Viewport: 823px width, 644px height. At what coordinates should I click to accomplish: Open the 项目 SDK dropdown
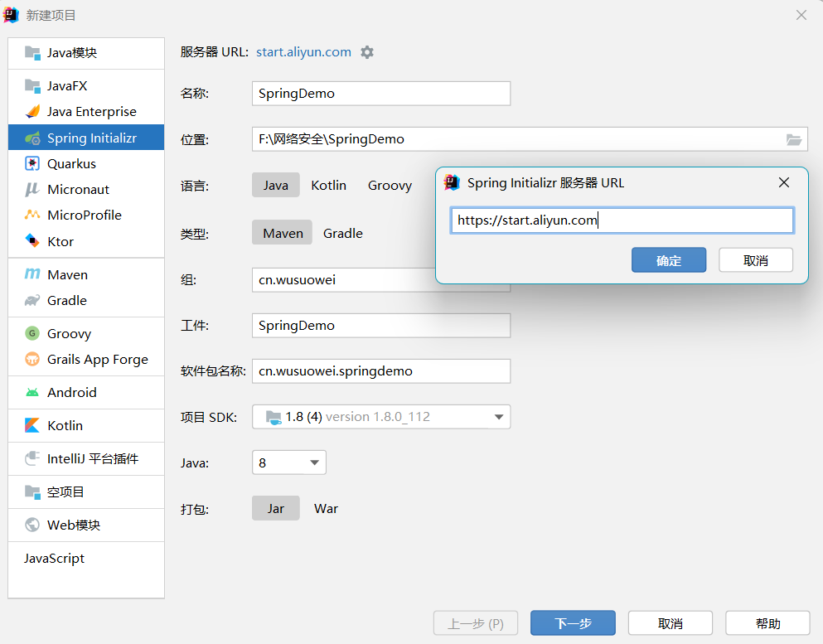point(381,417)
